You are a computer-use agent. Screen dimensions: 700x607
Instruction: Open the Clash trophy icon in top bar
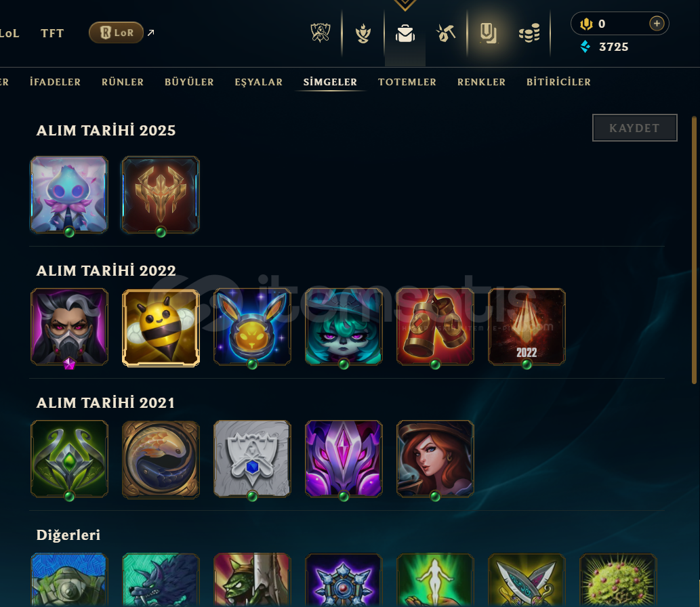point(320,33)
